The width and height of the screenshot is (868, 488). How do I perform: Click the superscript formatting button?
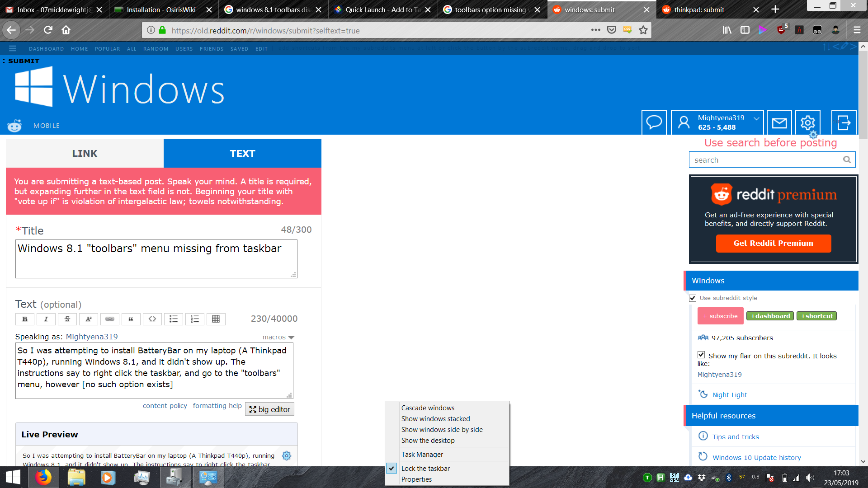[x=89, y=319]
